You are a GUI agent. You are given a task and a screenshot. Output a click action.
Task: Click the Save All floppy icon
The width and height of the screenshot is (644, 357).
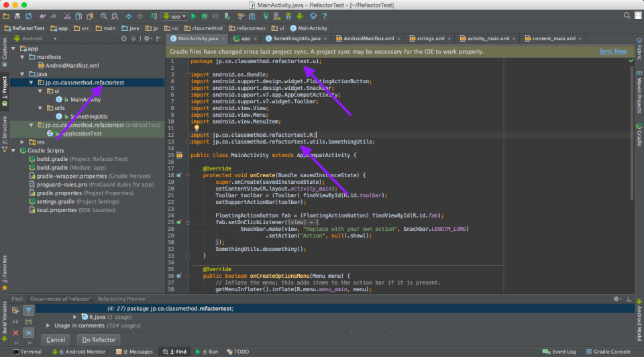point(17,16)
